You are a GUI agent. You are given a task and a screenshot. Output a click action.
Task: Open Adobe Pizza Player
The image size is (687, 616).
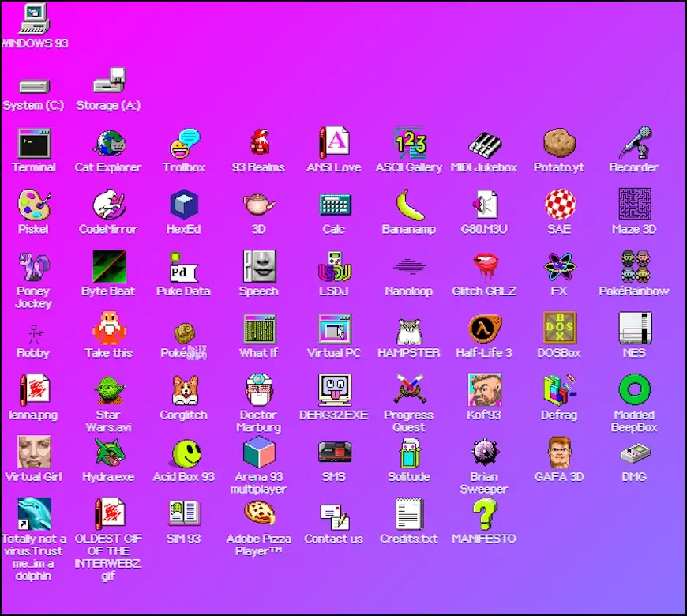(258, 516)
